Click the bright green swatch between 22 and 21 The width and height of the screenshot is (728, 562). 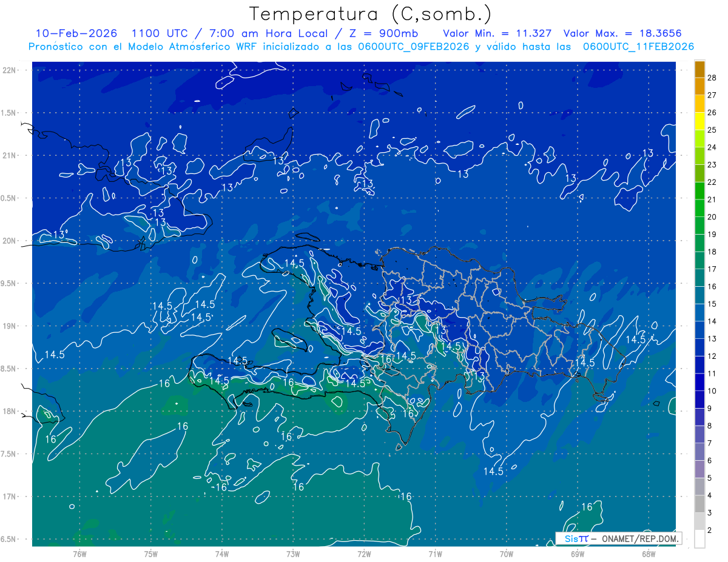coord(699,190)
